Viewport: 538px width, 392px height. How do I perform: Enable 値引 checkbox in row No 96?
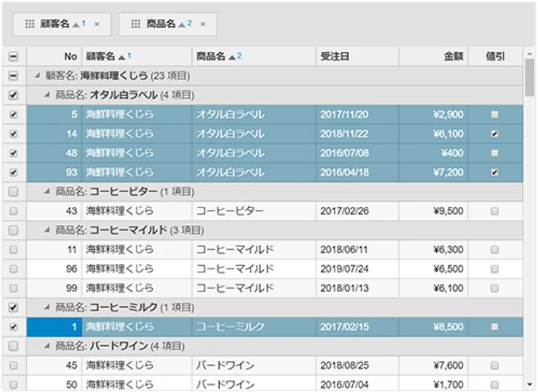click(494, 268)
